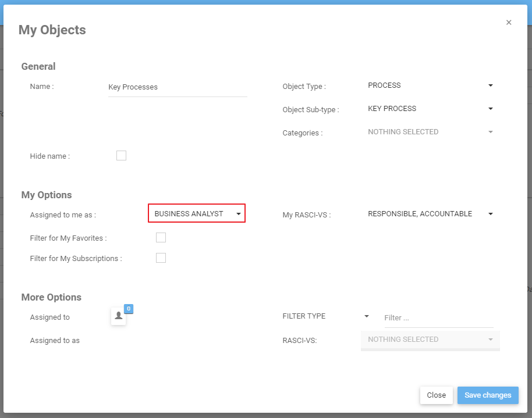Click the 0 badge on the Assigned to icon
This screenshot has height=418, width=532.
coord(129,309)
